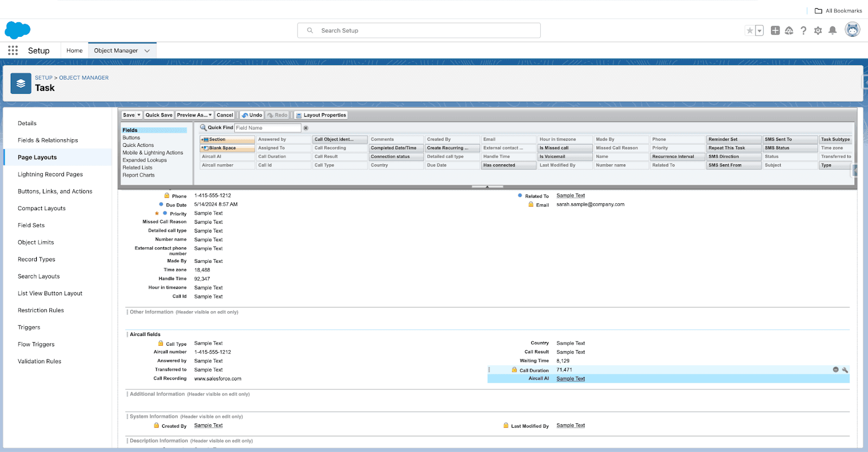Open Call Duration field properties wrench

845,370
